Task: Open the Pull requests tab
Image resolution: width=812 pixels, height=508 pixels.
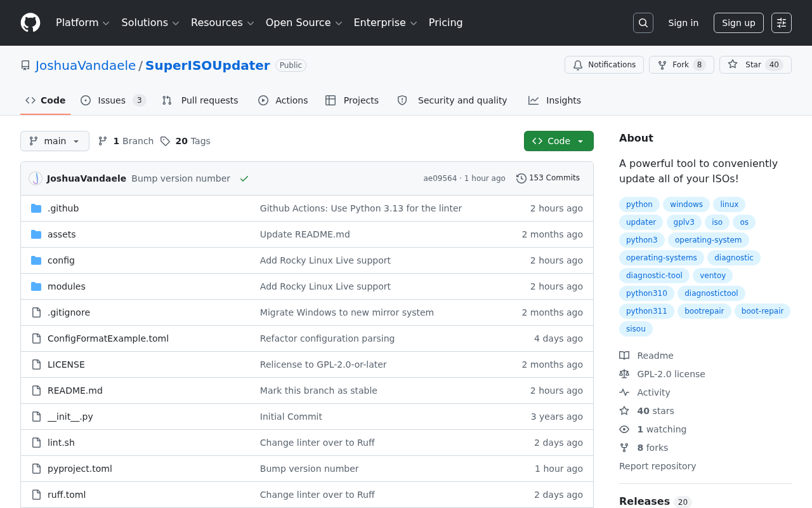Action: click(x=200, y=100)
